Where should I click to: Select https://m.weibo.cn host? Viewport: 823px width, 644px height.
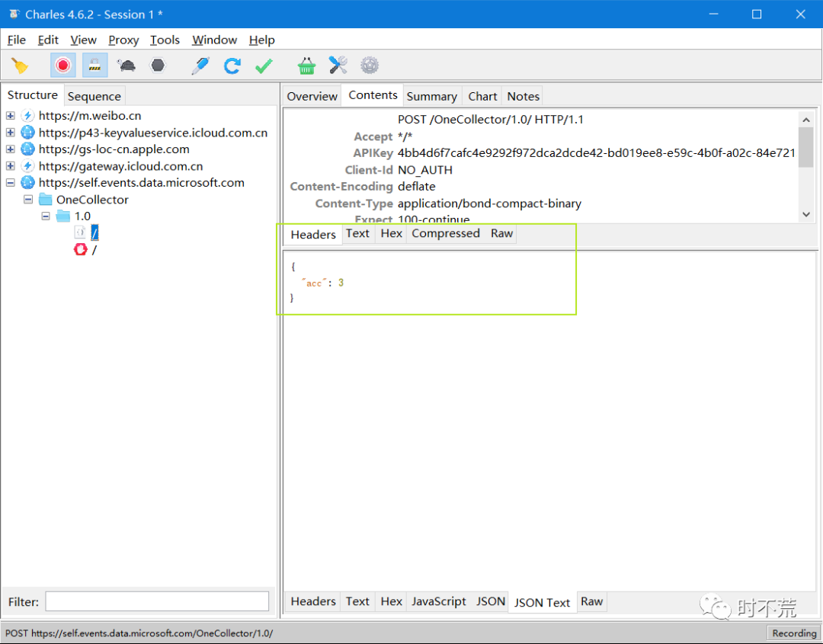(x=90, y=116)
